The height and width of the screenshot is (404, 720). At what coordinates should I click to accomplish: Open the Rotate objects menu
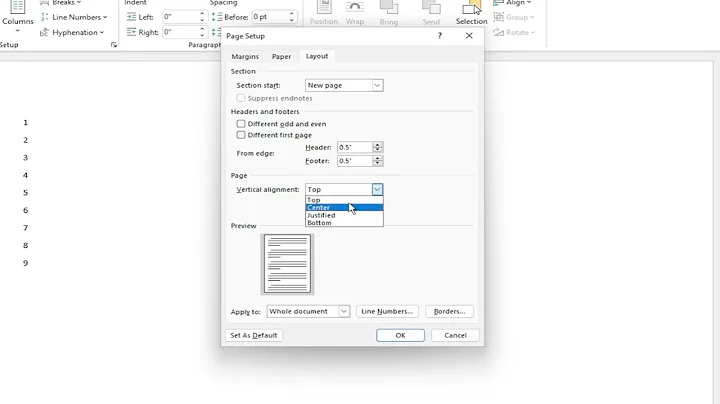[x=514, y=33]
